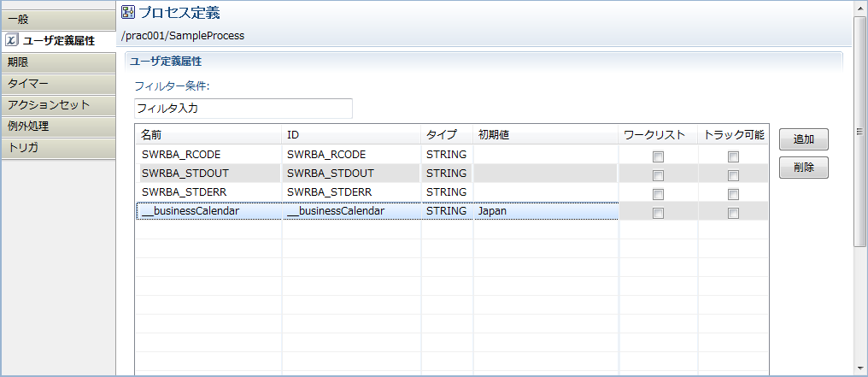This screenshot has height=377, width=868.
Task: Click the フィルタ入力 filter text field
Action: (243, 109)
